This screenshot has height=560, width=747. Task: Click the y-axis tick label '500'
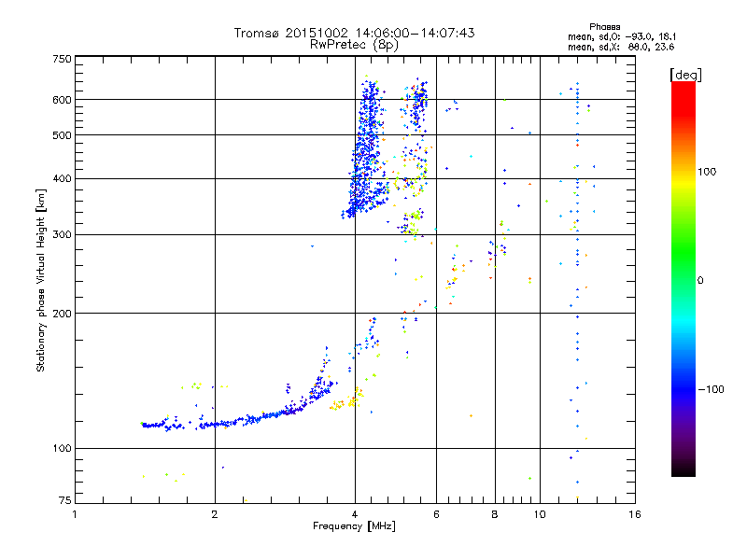[x=62, y=135]
